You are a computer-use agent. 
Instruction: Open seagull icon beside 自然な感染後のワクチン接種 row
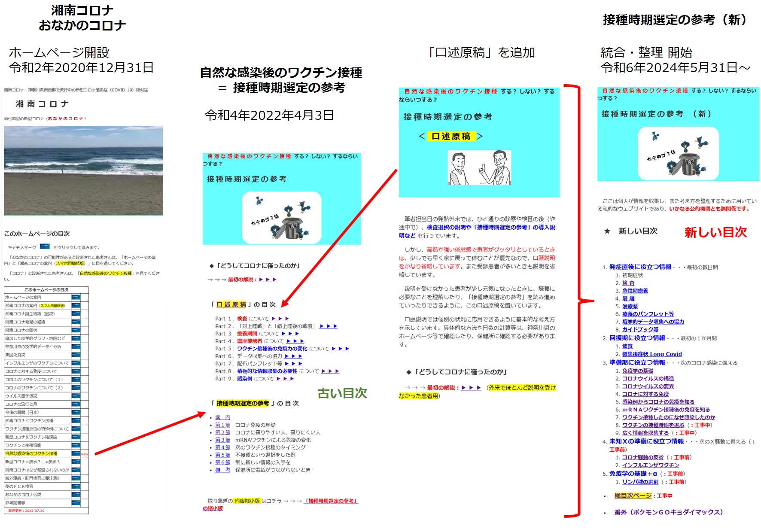tap(76, 453)
